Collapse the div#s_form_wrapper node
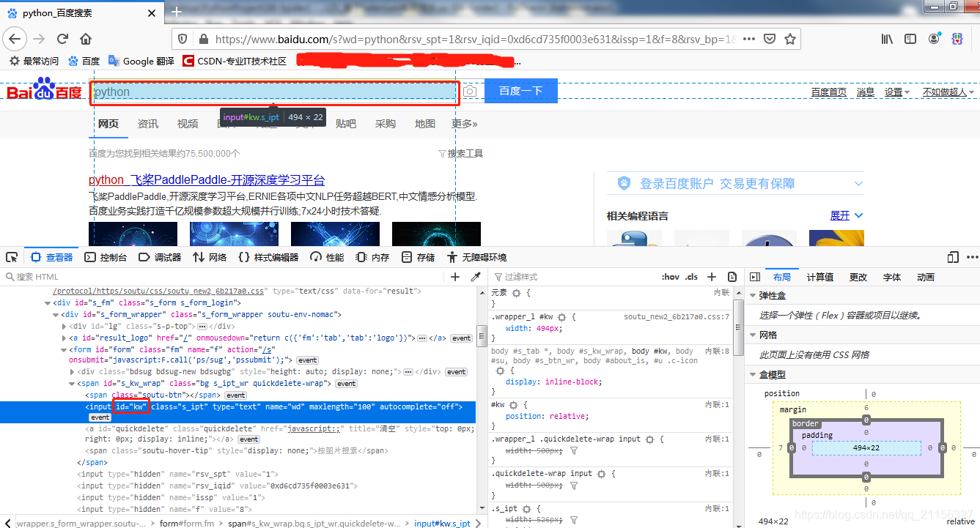The image size is (980, 528). (x=56, y=314)
